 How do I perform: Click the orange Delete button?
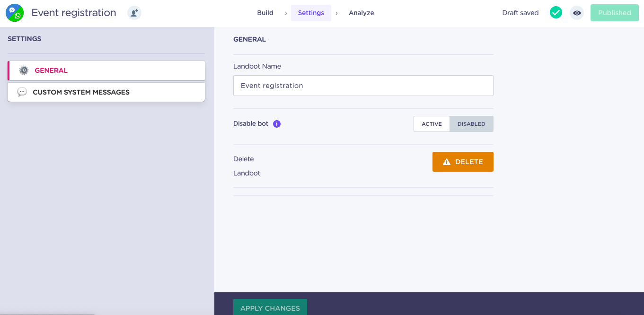[x=463, y=162]
